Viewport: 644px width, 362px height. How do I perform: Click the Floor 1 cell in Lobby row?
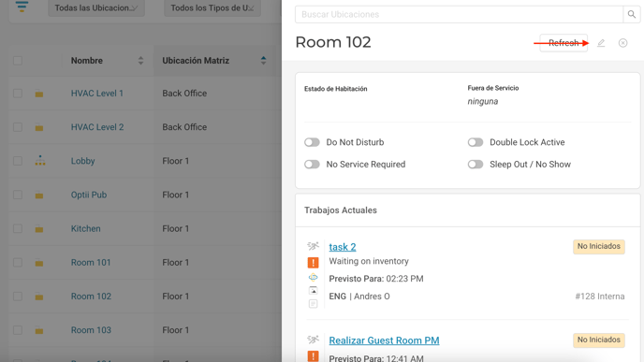click(175, 161)
